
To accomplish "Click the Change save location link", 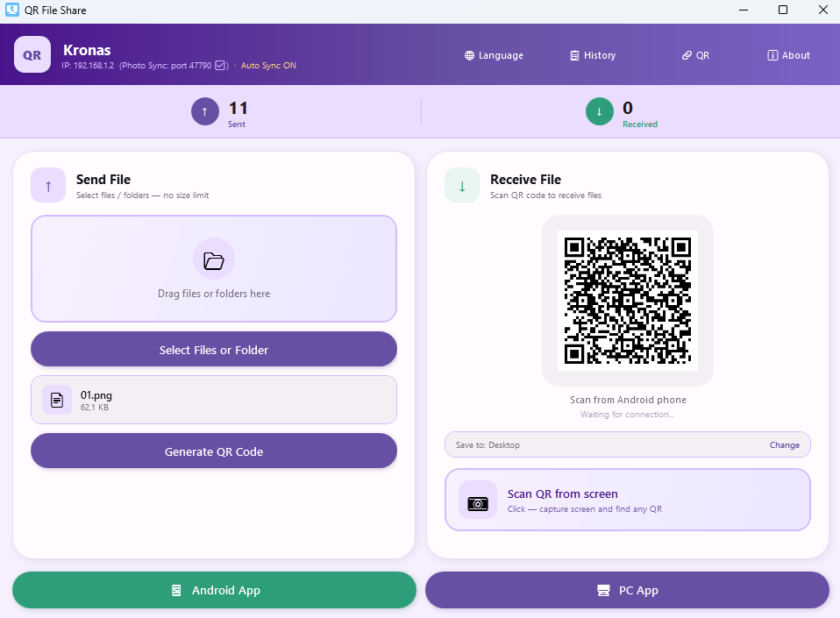I will 784,444.
